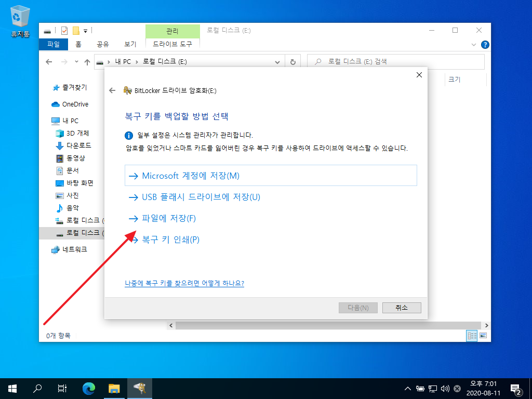532x399 pixels.
Task: Click the 로컬 디스크 (E:) search box
Action: pos(395,62)
